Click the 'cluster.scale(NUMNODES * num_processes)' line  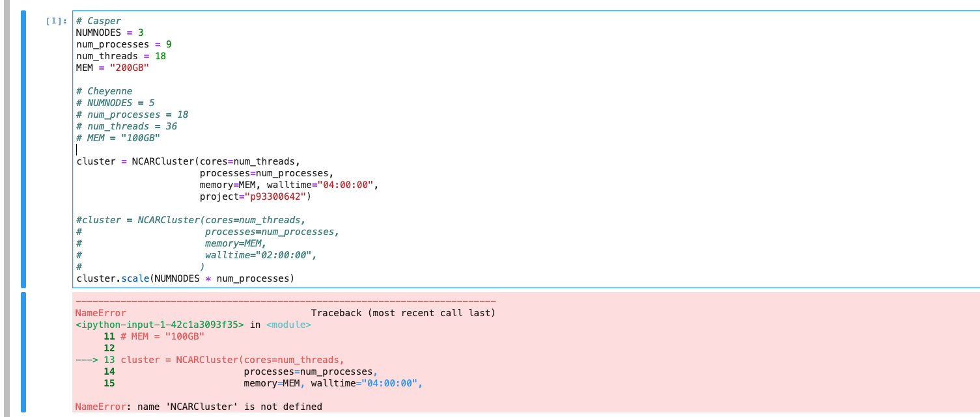click(x=186, y=278)
